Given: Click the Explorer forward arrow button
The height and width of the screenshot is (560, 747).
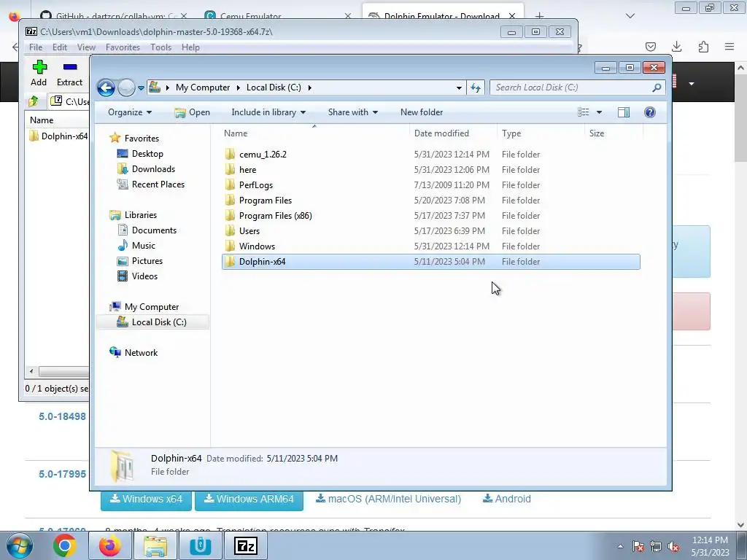Looking at the screenshot, I should (x=126, y=87).
